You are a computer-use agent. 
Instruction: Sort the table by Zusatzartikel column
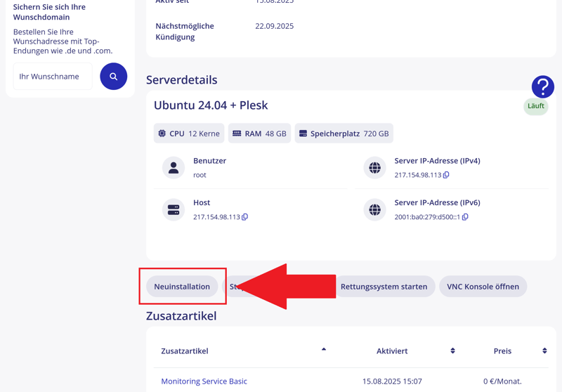(323, 350)
